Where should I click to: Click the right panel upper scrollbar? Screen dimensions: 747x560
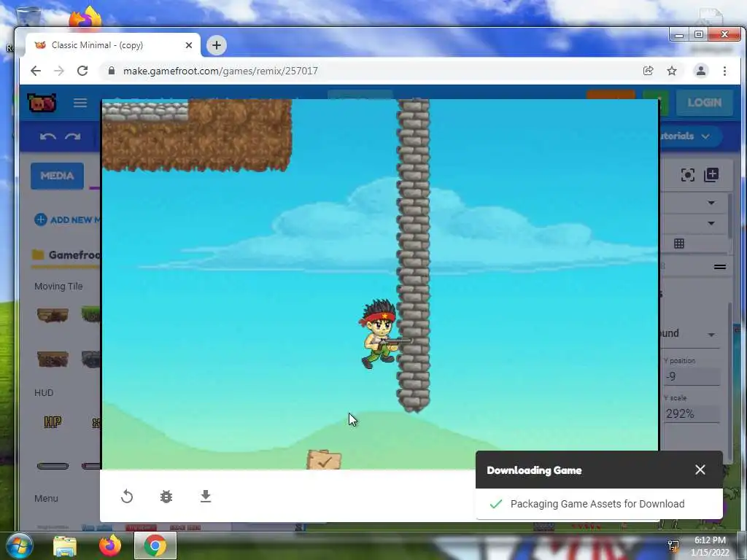pyautogui.click(x=729, y=217)
